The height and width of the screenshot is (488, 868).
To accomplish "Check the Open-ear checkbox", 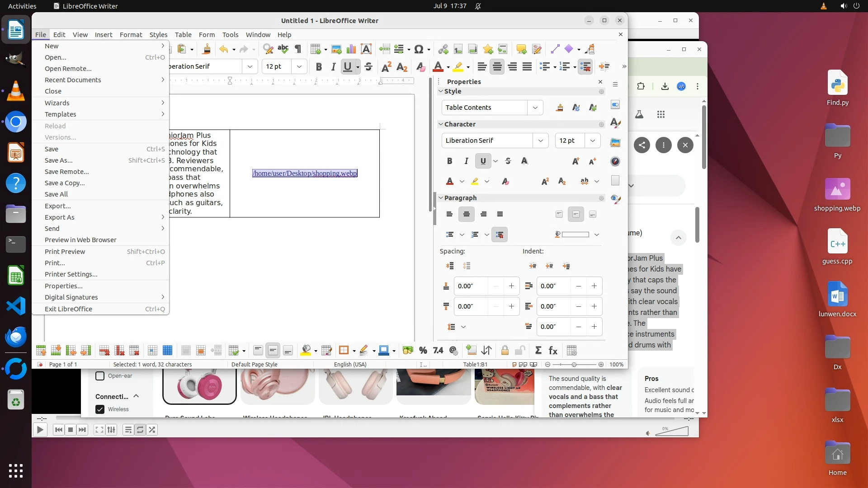I will pyautogui.click(x=100, y=376).
